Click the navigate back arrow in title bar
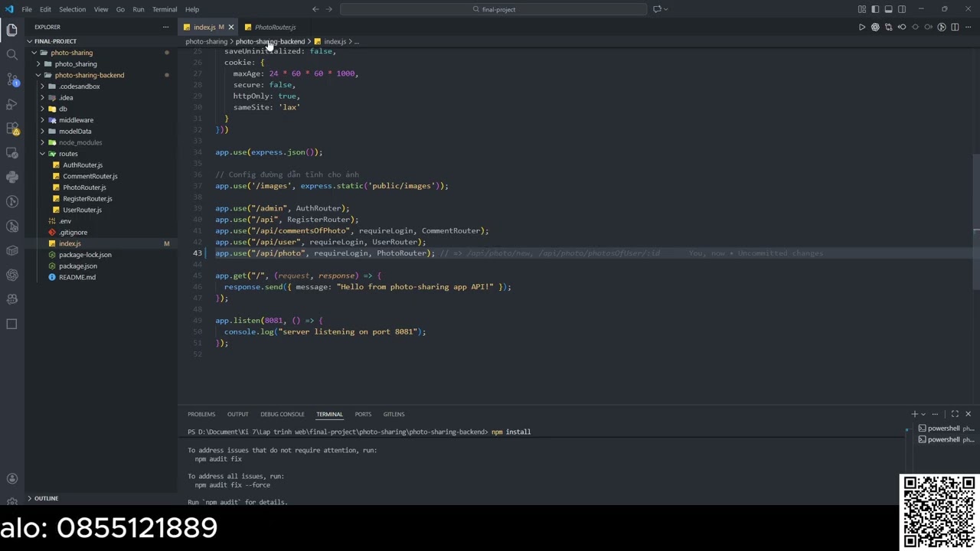Viewport: 980px width, 551px height. [315, 9]
